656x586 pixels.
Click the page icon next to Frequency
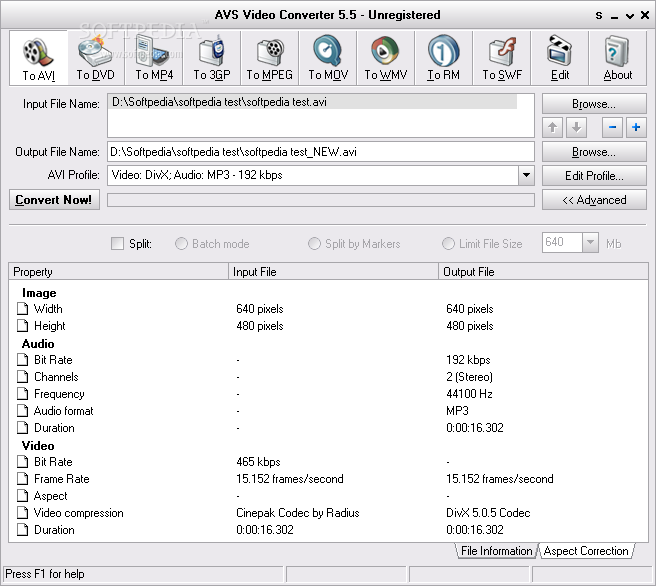coord(23,394)
